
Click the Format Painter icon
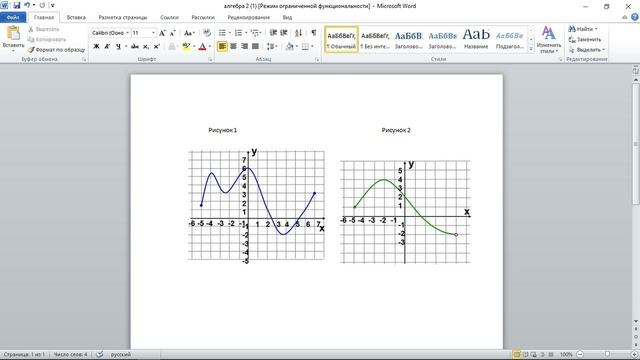point(31,50)
